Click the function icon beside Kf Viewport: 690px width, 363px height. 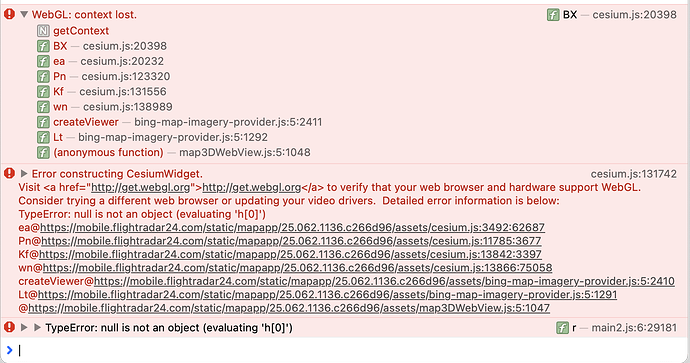click(x=43, y=92)
